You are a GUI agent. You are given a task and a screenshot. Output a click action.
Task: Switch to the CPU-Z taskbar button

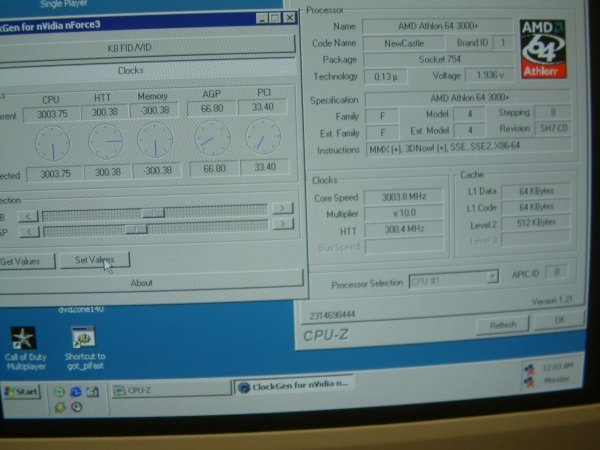tap(171, 390)
